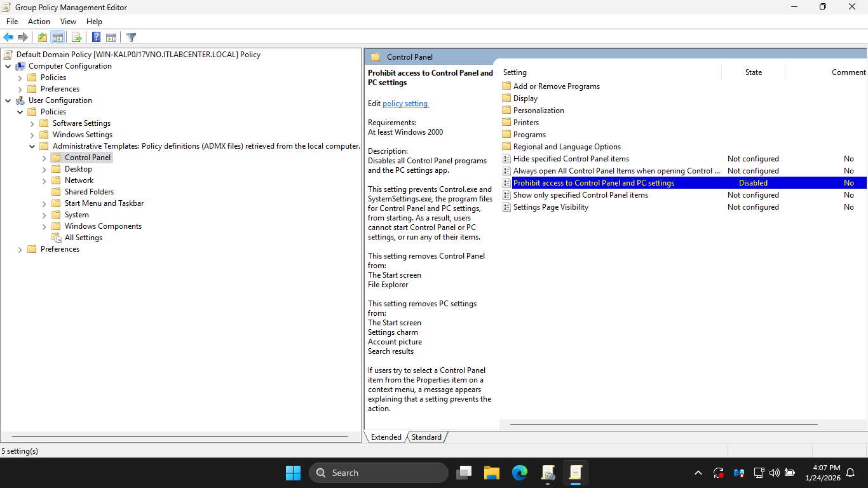Switch to the Standard tab
868x488 pixels.
pyautogui.click(x=426, y=437)
